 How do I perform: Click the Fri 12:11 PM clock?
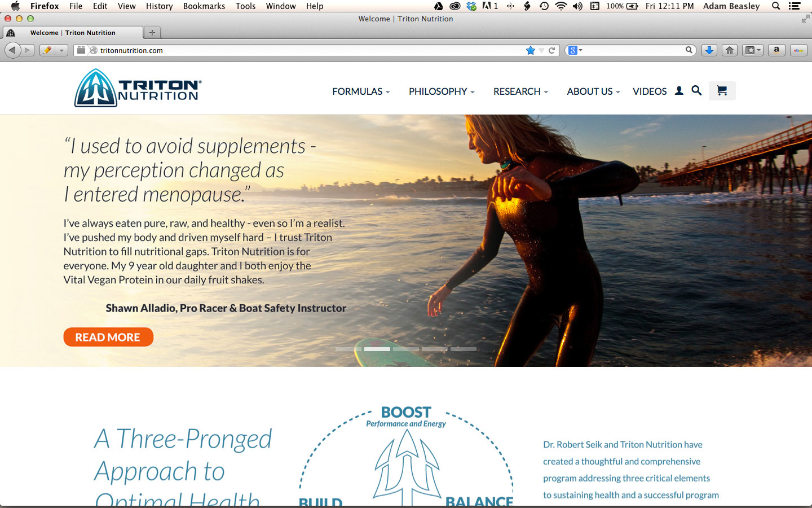tap(669, 6)
